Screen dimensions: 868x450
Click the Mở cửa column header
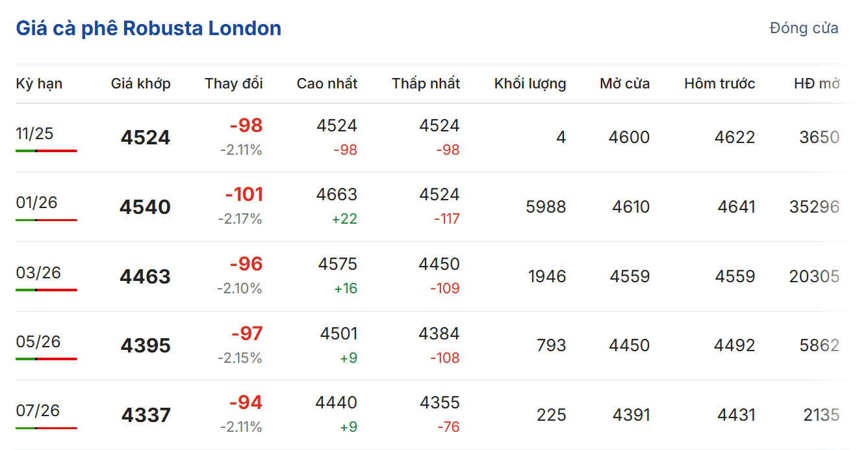624,84
